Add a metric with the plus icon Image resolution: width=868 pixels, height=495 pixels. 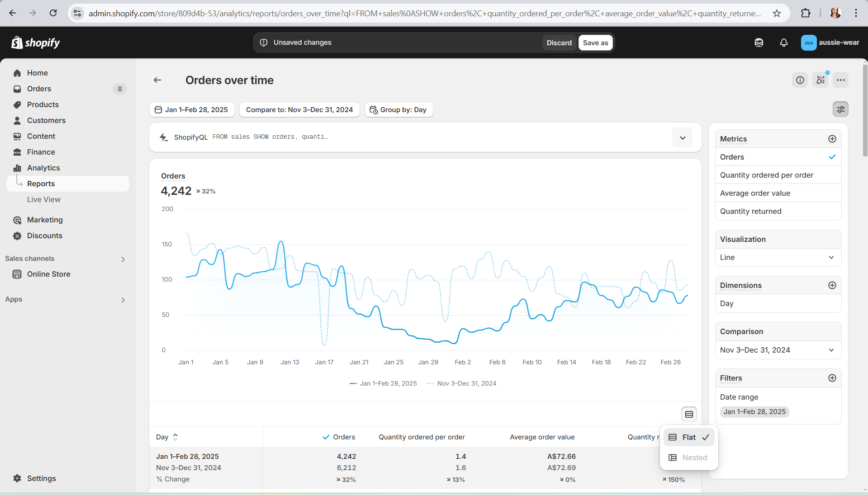coord(832,139)
